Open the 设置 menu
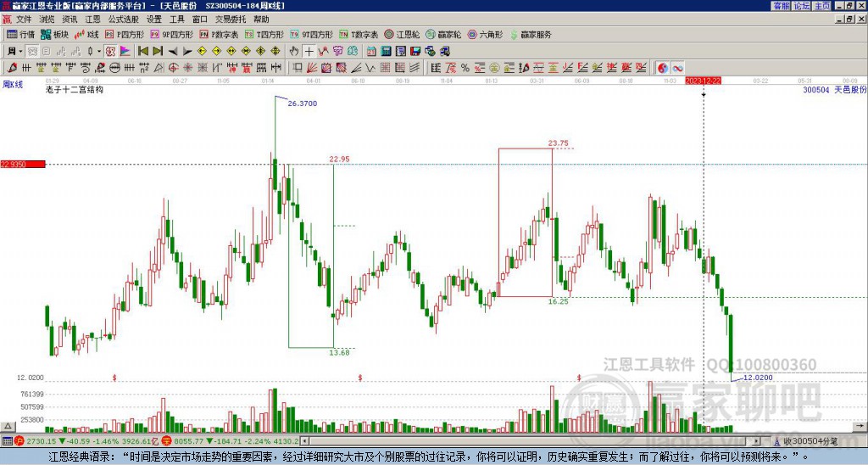This screenshot has height=465, width=868. [154, 20]
